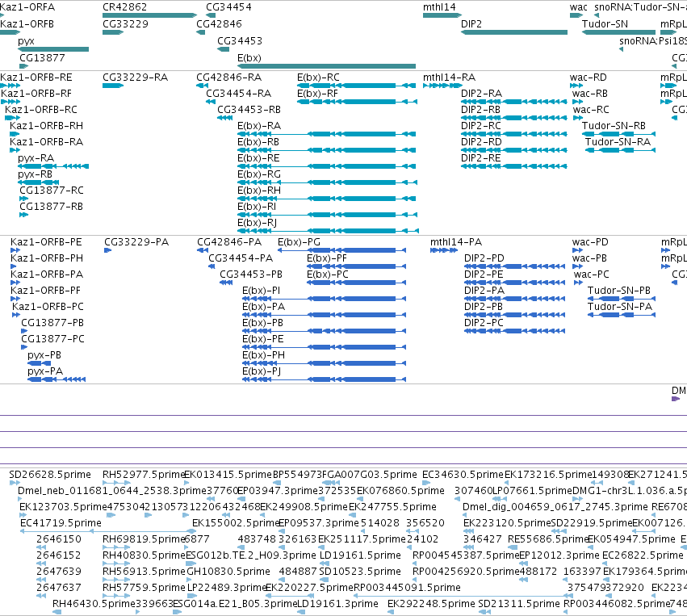The width and height of the screenshot is (687, 616).
Task: Select the Tudor-SN gene label
Action: (x=605, y=24)
